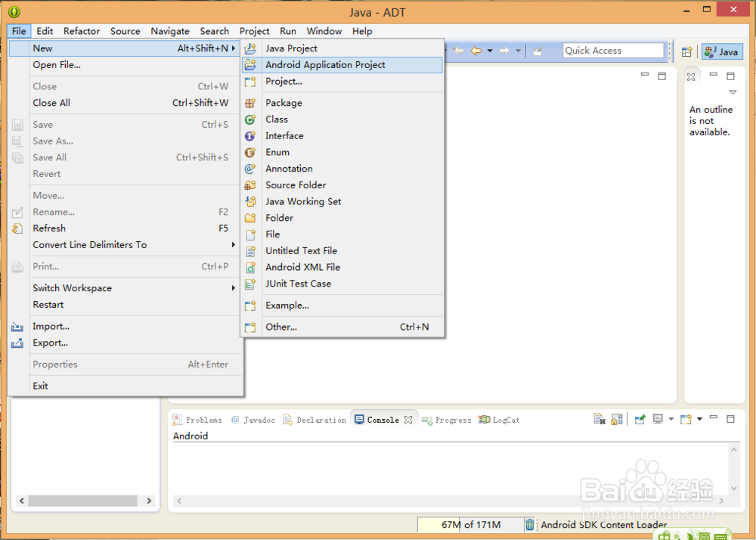Select Other... in New submenu
The width and height of the screenshot is (756, 540).
[342, 327]
